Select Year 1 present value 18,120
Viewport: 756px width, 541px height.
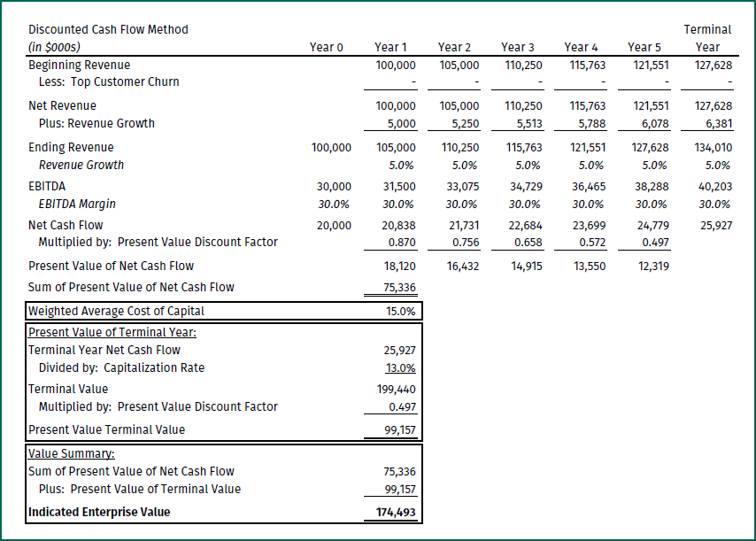[x=400, y=267]
